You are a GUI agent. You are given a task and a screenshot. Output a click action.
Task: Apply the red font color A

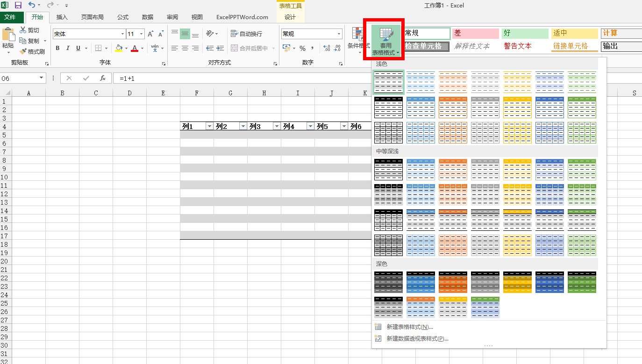135,48
